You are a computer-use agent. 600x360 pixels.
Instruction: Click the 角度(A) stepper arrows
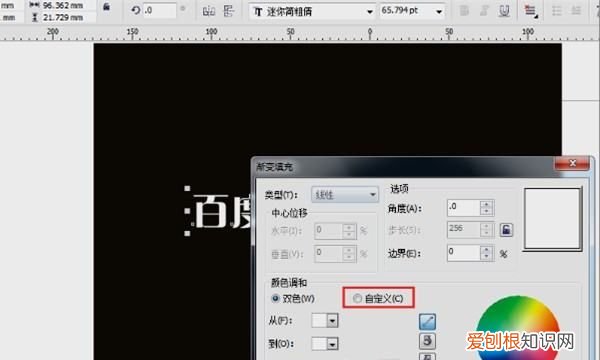click(486, 208)
